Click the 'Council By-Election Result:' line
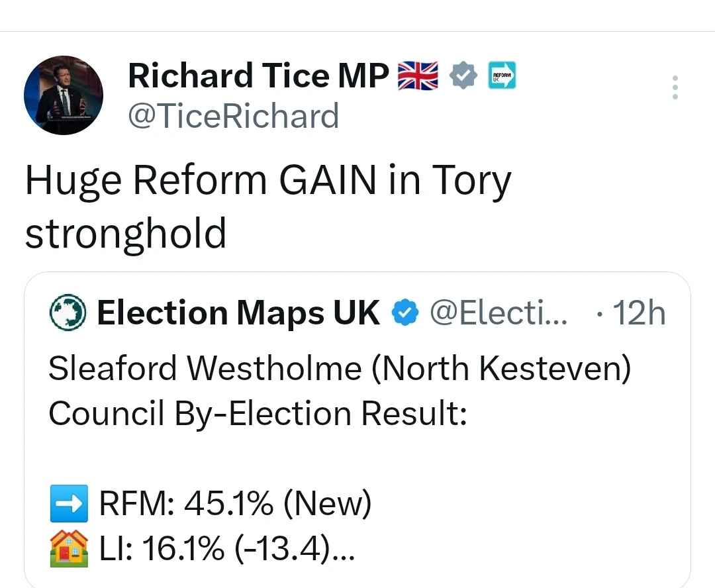 click(258, 414)
